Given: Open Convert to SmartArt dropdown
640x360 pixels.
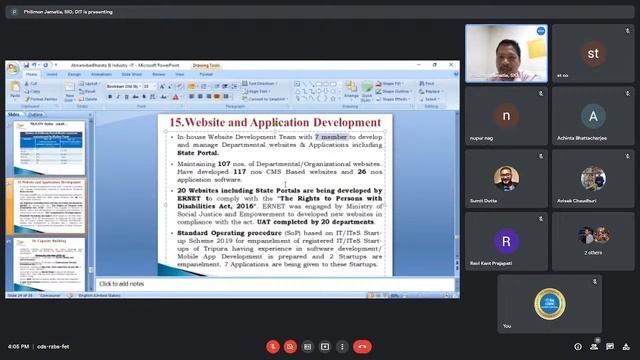Looking at the screenshot, I should tap(265, 99).
